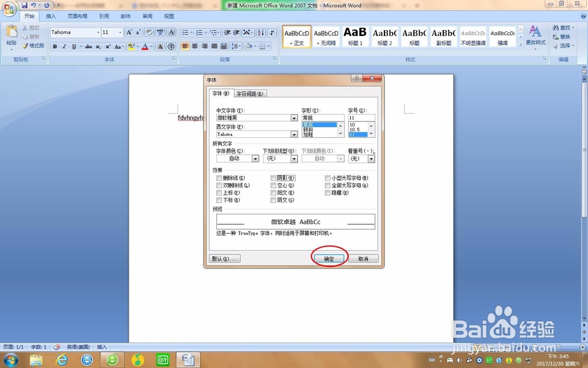Open the ribbon font size dropdown
Screen dimensions: 588x368
click(120, 32)
